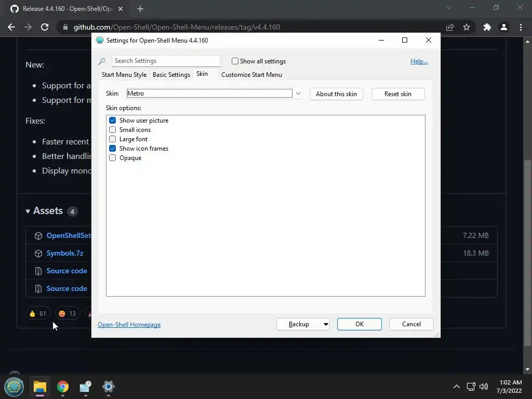Screen dimensions: 532x399
Task: Click the smiley reaction with 13
Action: tap(67, 313)
